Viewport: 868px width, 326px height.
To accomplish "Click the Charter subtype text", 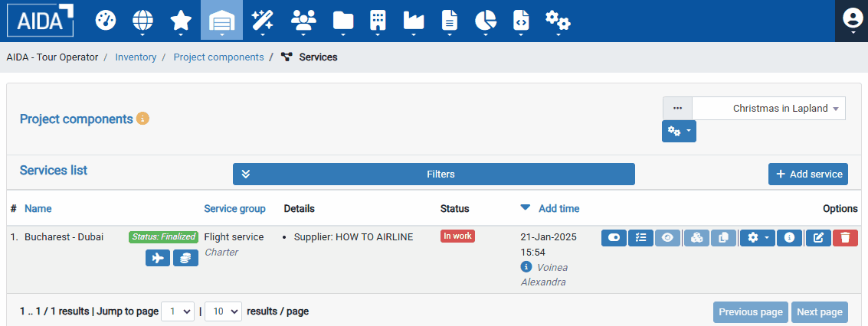I will tap(221, 252).
